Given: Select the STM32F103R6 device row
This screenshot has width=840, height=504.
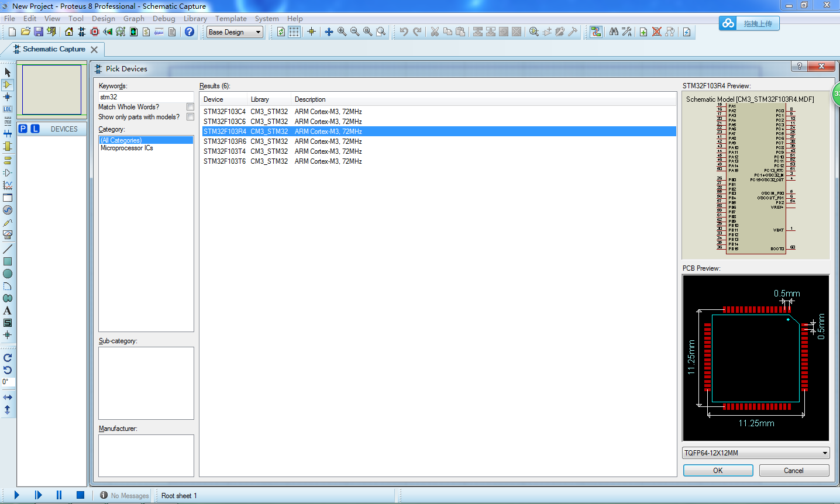Looking at the screenshot, I should click(439, 141).
